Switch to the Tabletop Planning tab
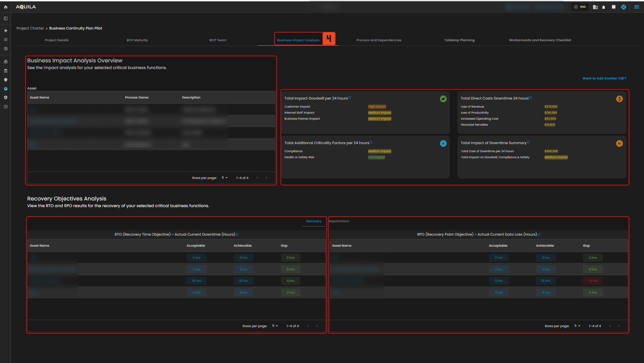 coord(459,40)
